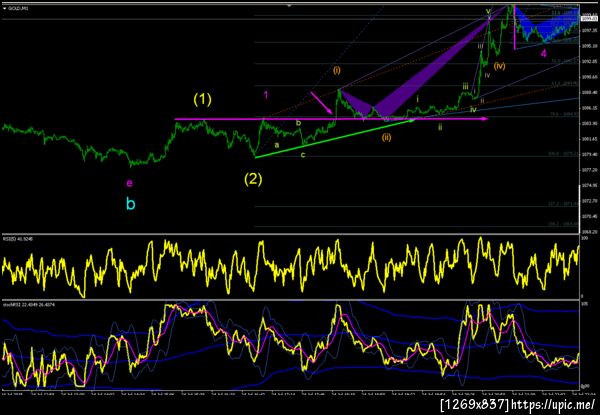The height and width of the screenshot is (415, 600).
Task: Select the chart shift triangle marker on top border
Action: pyautogui.click(x=290, y=6)
